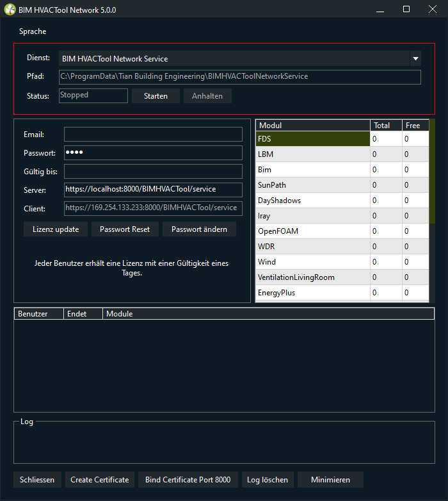The image size is (448, 501).
Task: Click the Lizenz update button
Action: tap(56, 229)
